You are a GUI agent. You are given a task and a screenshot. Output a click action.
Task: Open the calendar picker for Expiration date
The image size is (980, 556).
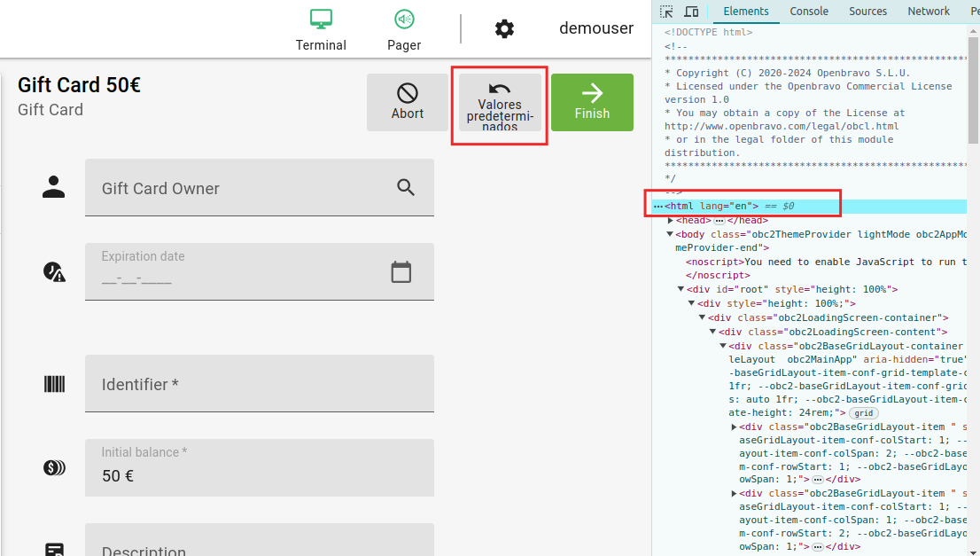pyautogui.click(x=401, y=272)
